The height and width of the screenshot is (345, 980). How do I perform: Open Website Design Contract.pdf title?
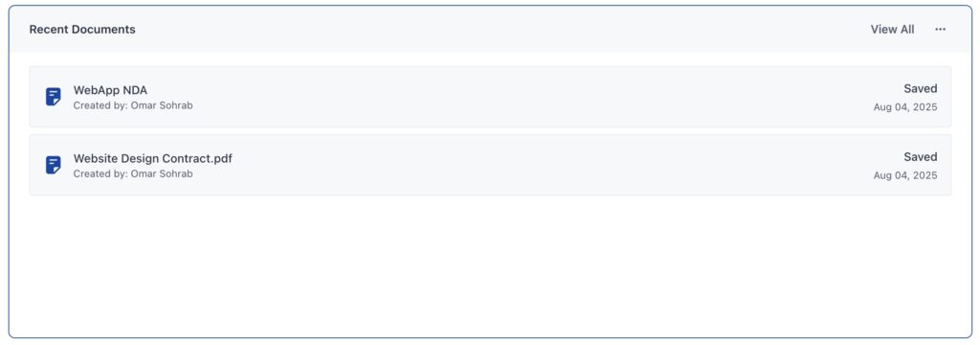point(152,158)
